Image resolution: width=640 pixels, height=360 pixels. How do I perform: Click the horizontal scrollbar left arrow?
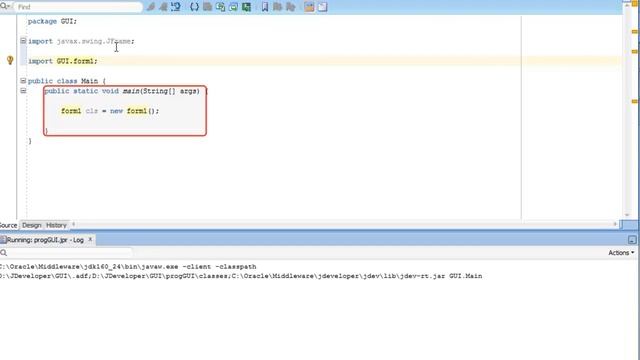point(73,224)
